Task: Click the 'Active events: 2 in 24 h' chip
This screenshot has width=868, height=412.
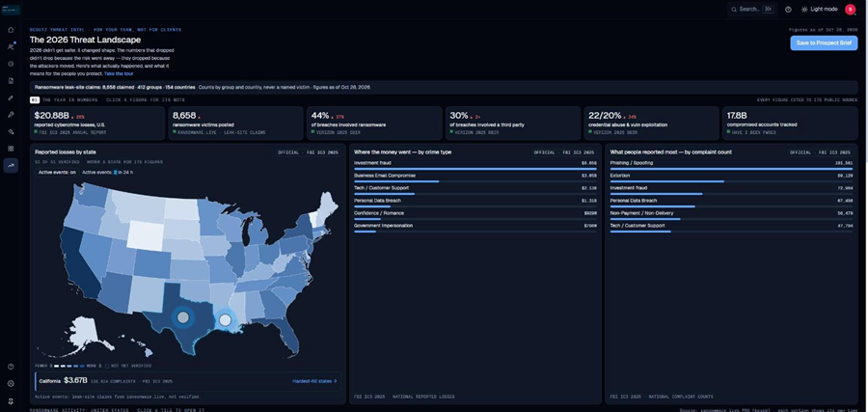Action: click(107, 172)
